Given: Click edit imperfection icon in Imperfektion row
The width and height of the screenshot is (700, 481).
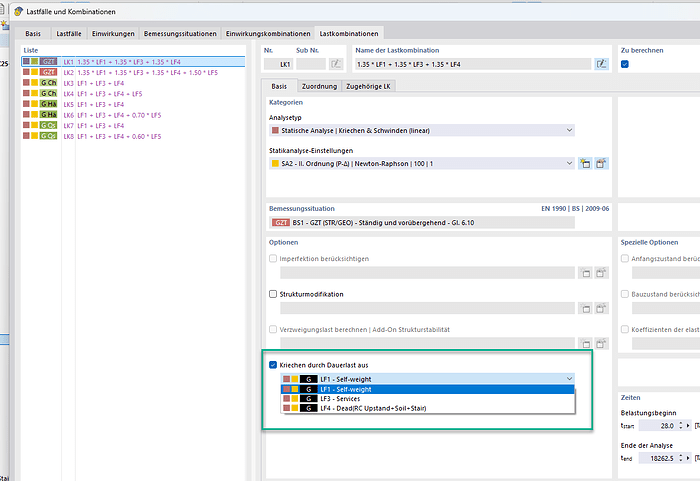Looking at the screenshot, I should pyautogui.click(x=601, y=273).
